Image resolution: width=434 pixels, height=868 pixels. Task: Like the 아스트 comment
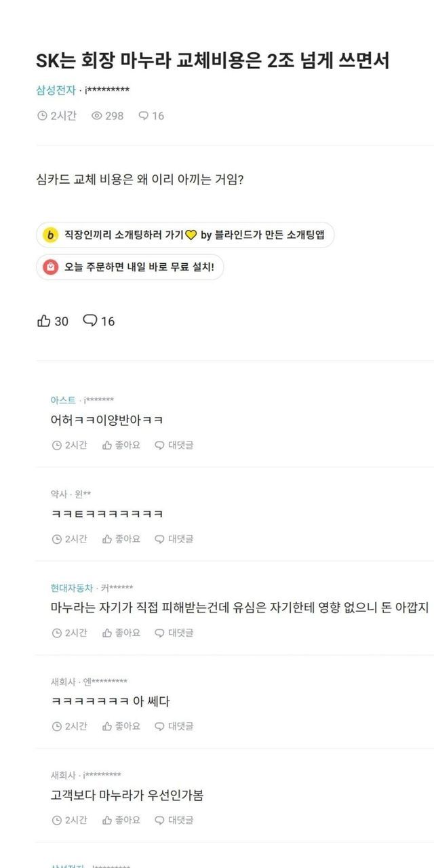pos(121,446)
